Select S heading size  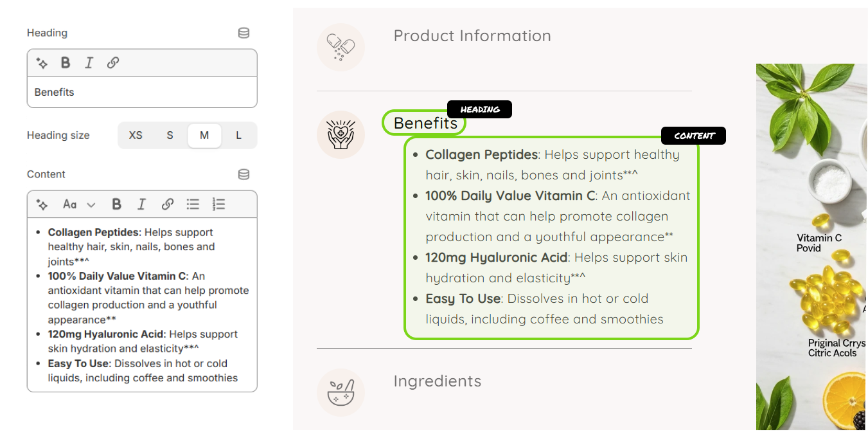(170, 136)
